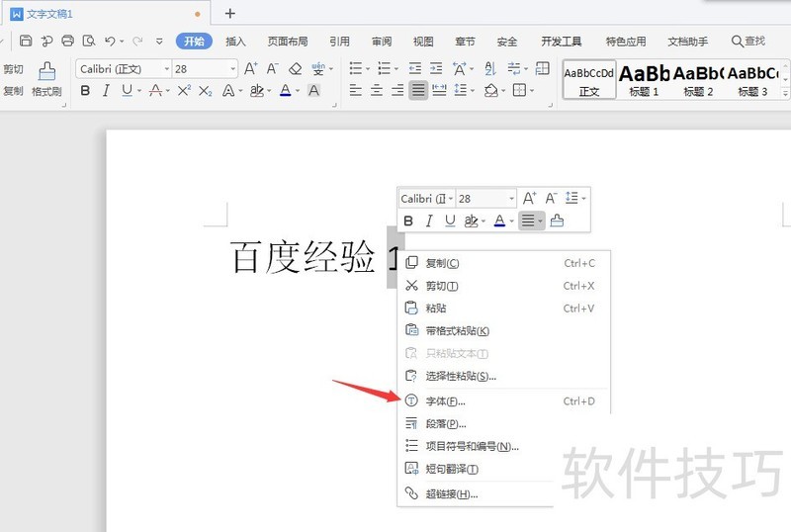The height and width of the screenshot is (532, 791).
Task: Apply distributed alignment in ribbon
Action: [439, 90]
